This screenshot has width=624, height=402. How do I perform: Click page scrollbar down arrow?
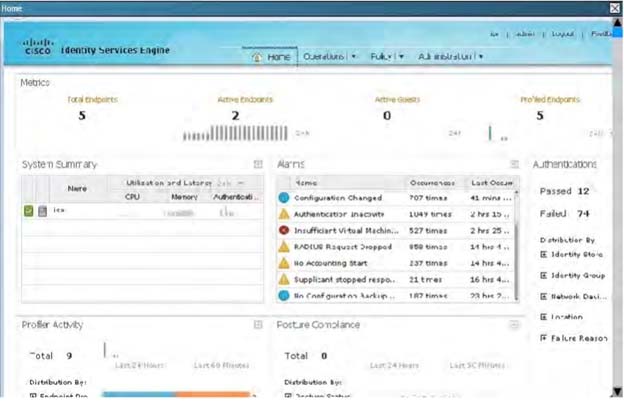tap(618, 391)
